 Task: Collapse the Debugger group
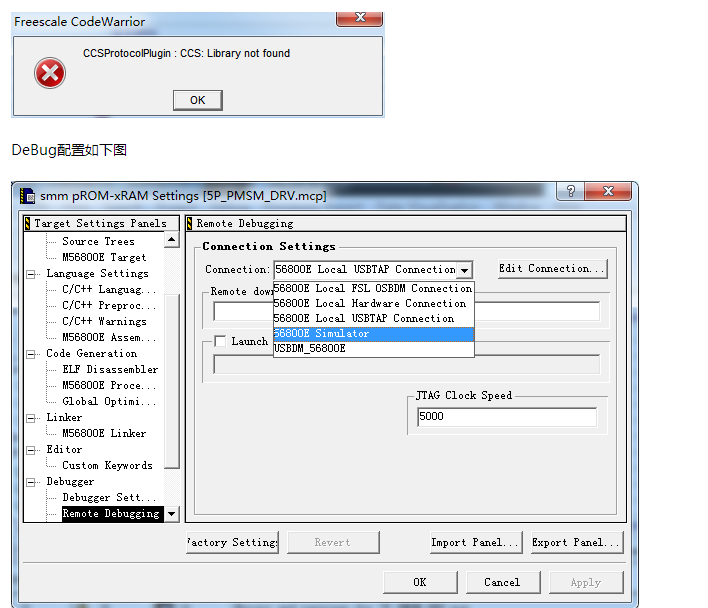click(31, 482)
